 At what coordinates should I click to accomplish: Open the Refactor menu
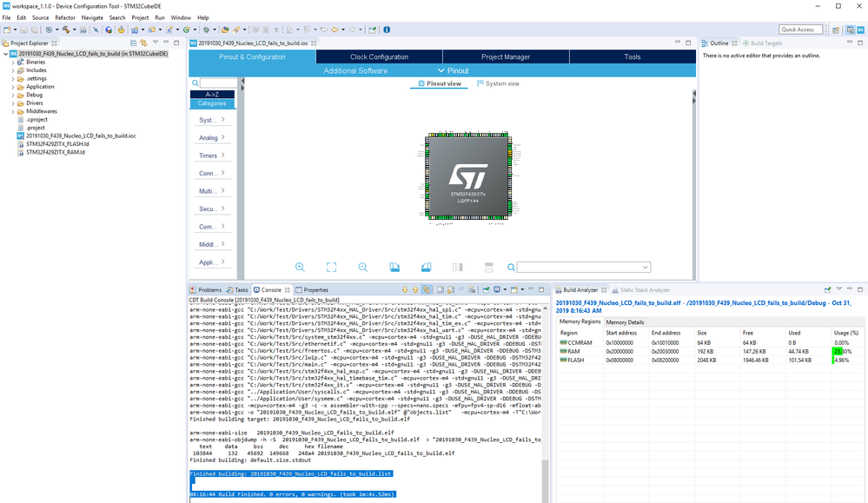click(65, 17)
